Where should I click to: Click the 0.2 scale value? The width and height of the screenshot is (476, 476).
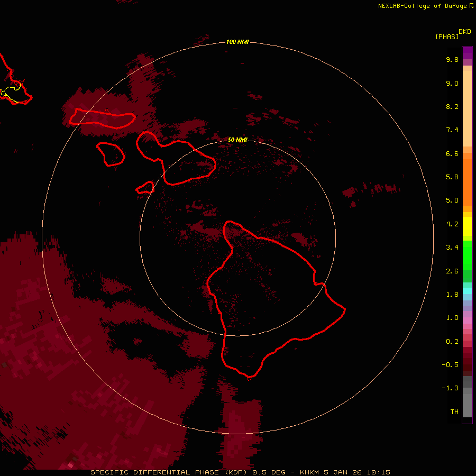(452, 342)
